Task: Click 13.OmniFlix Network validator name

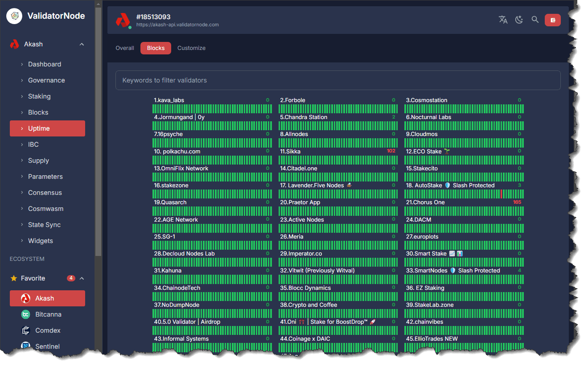Action: tap(181, 169)
